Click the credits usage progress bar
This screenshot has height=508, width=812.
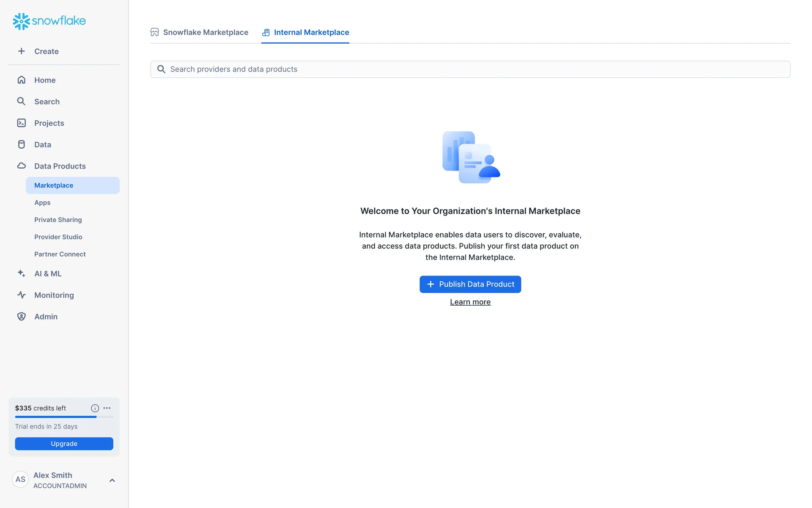(x=64, y=417)
